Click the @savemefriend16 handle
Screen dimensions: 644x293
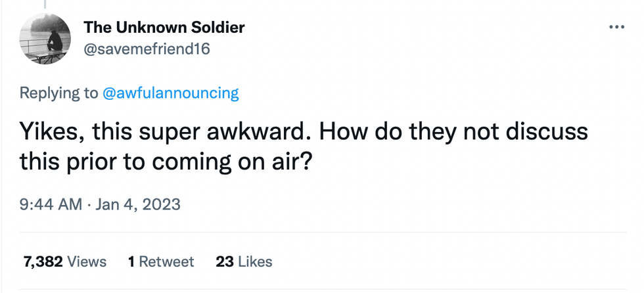tap(147, 49)
